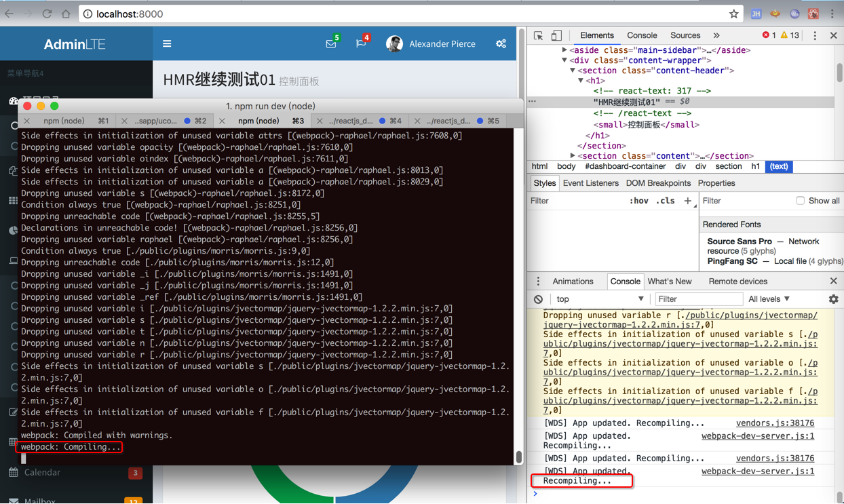Bookmark this page with the star

click(x=733, y=14)
